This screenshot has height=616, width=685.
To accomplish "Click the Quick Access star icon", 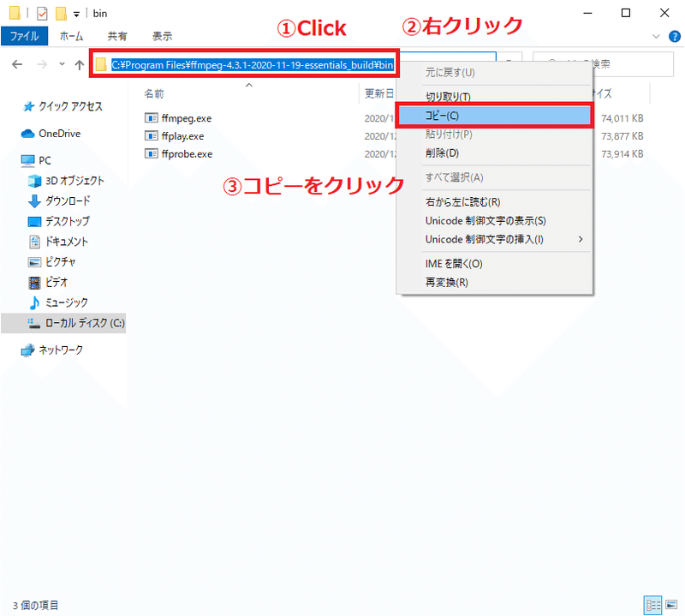I will click(x=28, y=106).
